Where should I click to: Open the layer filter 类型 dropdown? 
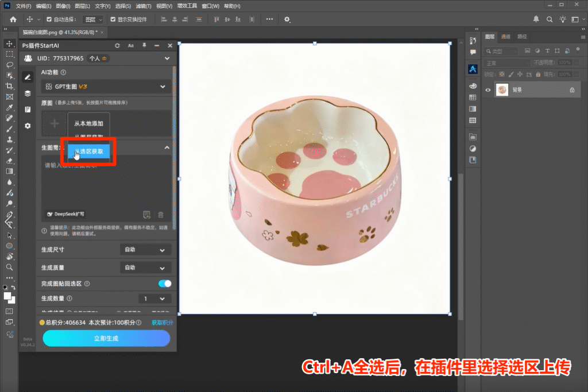click(501, 51)
